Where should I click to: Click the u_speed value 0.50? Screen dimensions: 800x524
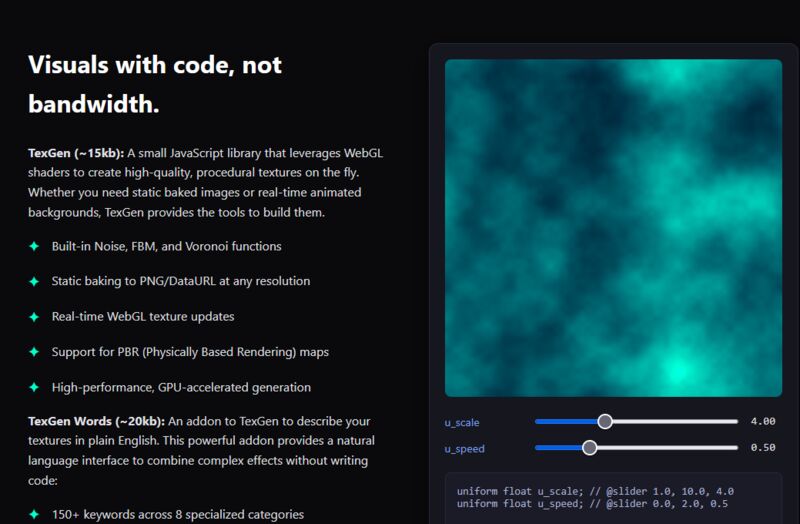[x=763, y=447]
